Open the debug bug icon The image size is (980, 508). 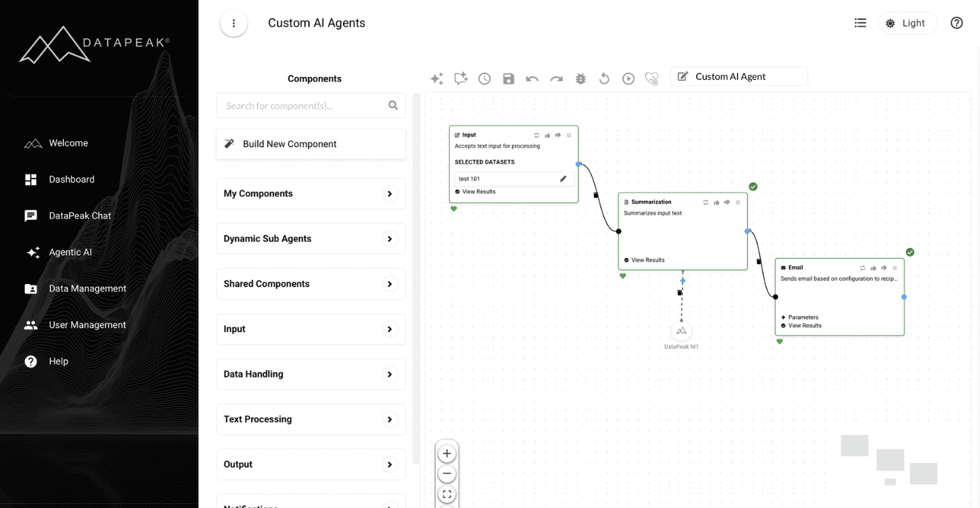pyautogui.click(x=581, y=79)
